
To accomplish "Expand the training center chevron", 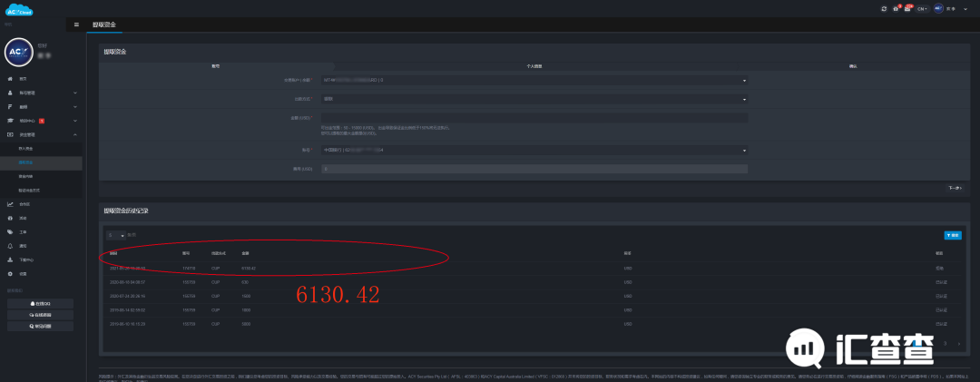I will pos(75,121).
